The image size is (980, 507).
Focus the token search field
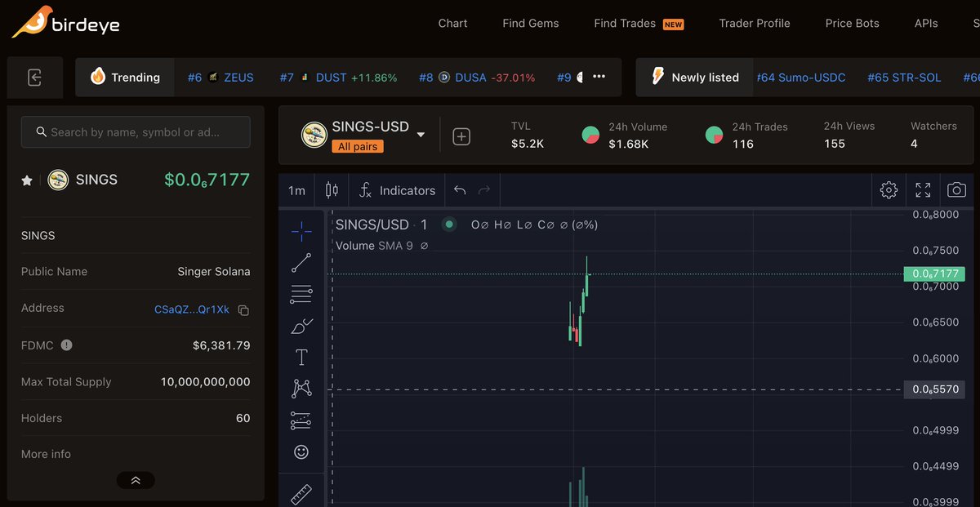136,131
